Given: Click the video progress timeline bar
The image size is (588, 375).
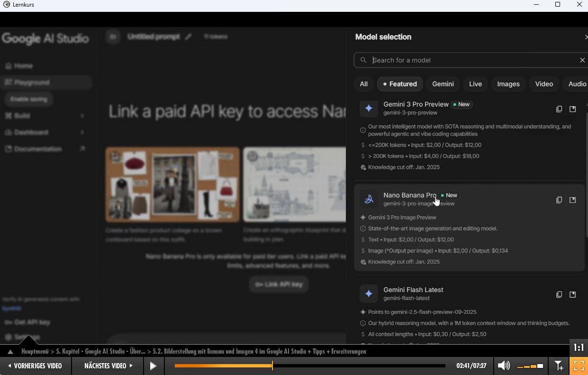Looking at the screenshot, I should (x=310, y=366).
